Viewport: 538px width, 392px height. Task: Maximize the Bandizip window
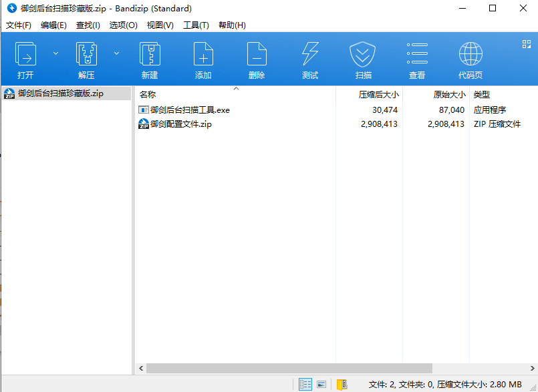coord(493,8)
